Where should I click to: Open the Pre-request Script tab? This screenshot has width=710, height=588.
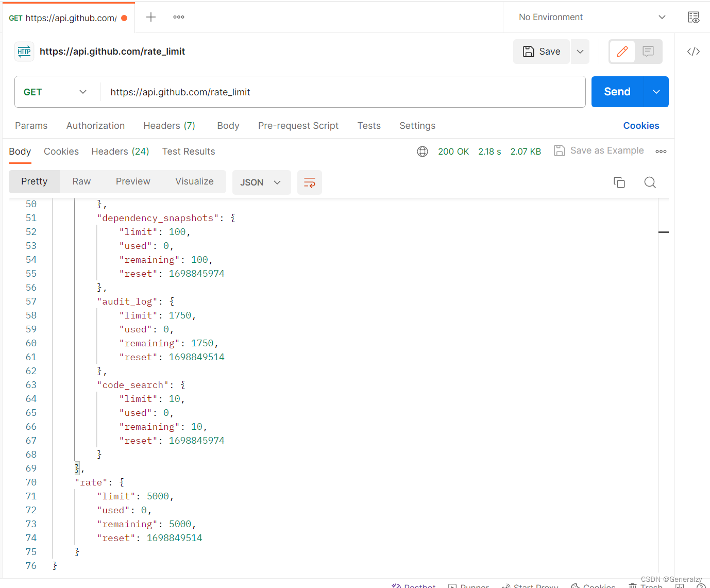point(298,126)
